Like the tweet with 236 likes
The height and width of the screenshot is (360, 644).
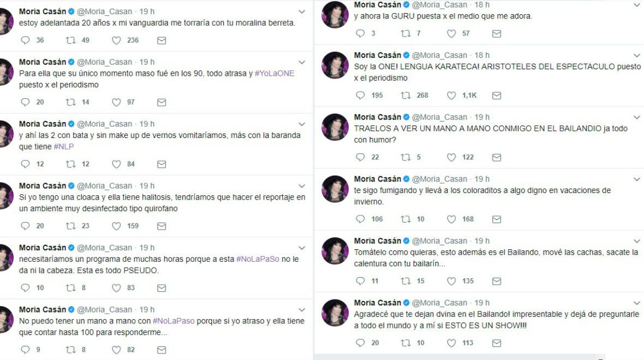117,40
